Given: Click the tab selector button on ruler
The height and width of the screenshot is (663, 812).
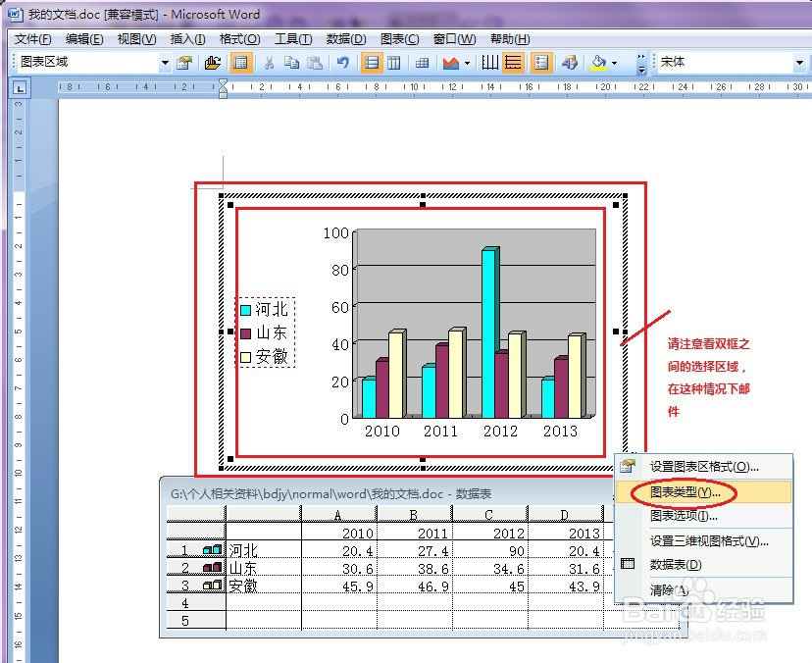Looking at the screenshot, I should point(21,88).
